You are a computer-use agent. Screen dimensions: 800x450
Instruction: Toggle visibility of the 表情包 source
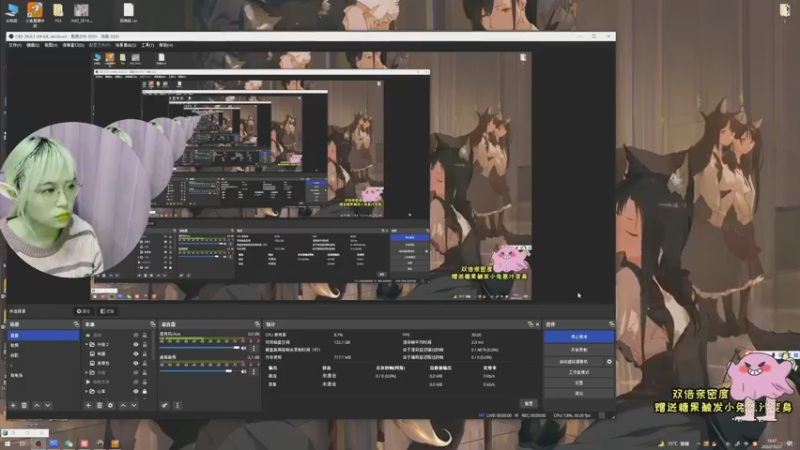[136, 363]
